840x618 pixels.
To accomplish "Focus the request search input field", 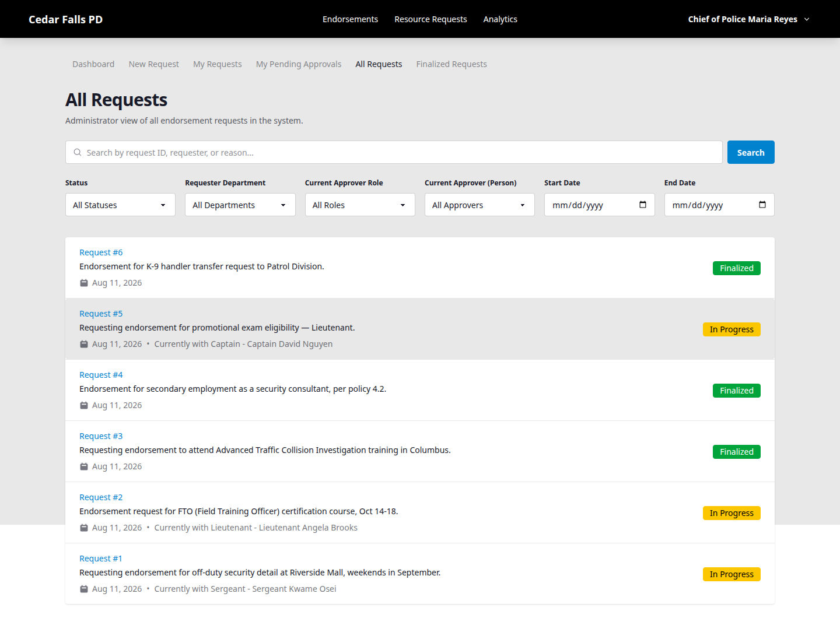I will [394, 152].
